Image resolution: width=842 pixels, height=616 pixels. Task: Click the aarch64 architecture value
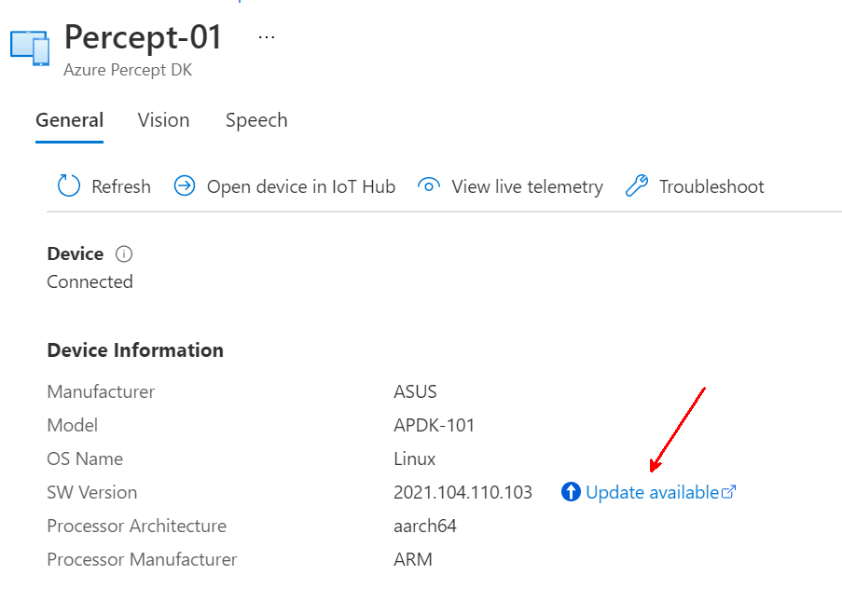pos(425,527)
